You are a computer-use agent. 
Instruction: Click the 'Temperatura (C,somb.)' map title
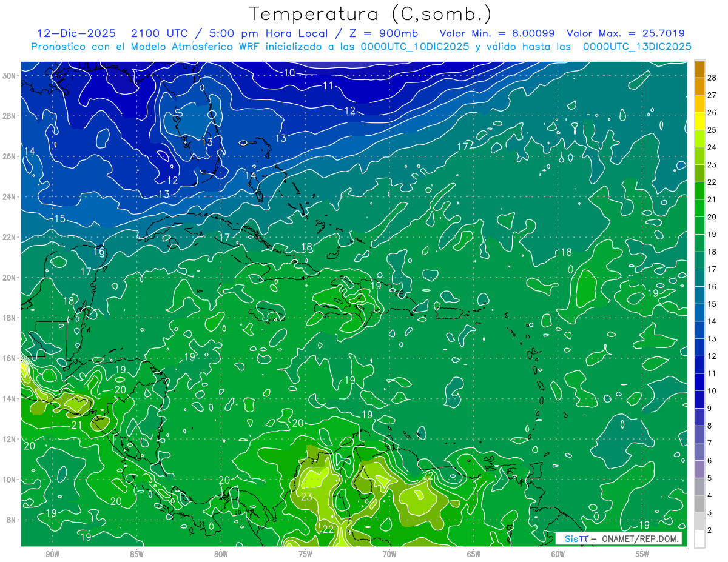coord(371,14)
